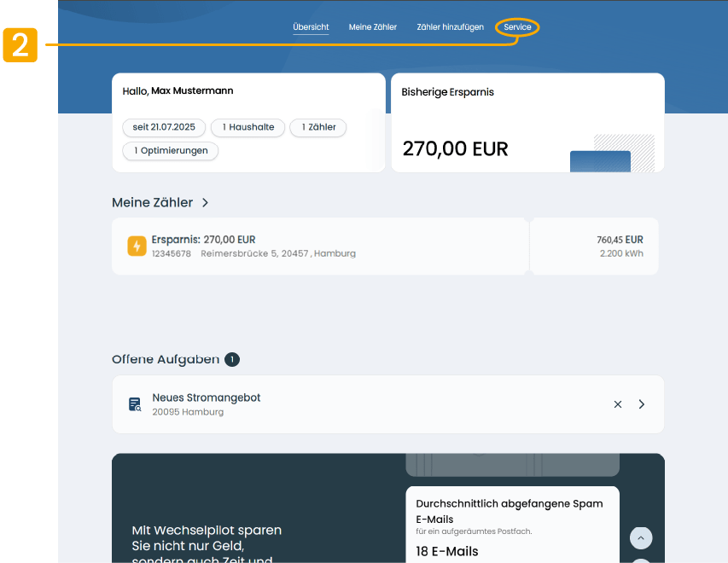Click the lightning bolt electricity meter icon
728x563 pixels.
(x=137, y=246)
